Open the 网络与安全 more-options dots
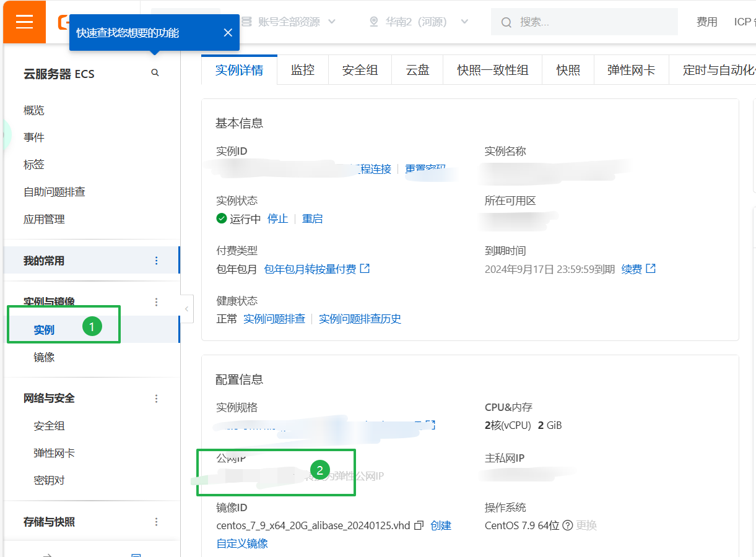This screenshot has height=557, width=756. point(156,399)
